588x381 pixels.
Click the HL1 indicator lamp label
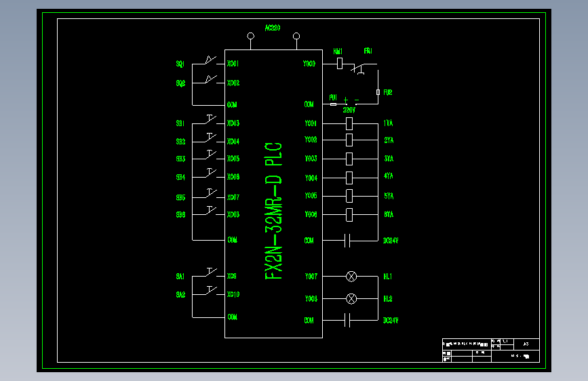(388, 277)
